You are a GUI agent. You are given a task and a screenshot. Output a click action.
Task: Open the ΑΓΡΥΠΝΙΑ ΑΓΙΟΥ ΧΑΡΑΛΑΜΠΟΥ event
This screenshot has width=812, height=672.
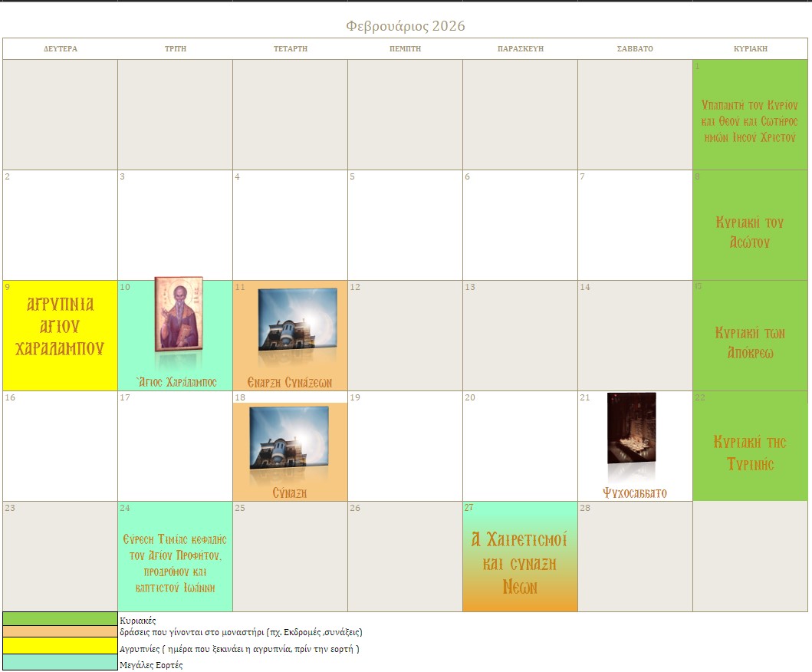pyautogui.click(x=60, y=327)
